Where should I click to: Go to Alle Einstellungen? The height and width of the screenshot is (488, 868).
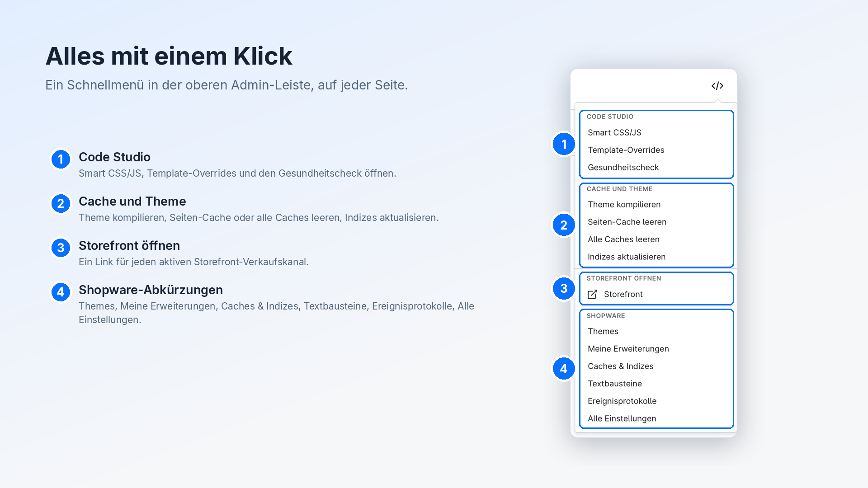622,418
